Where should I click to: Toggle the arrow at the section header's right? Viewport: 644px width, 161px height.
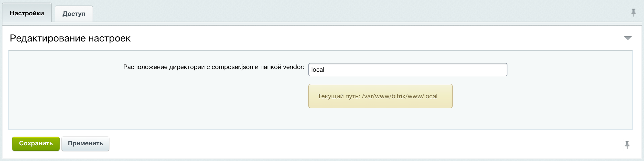tap(627, 38)
